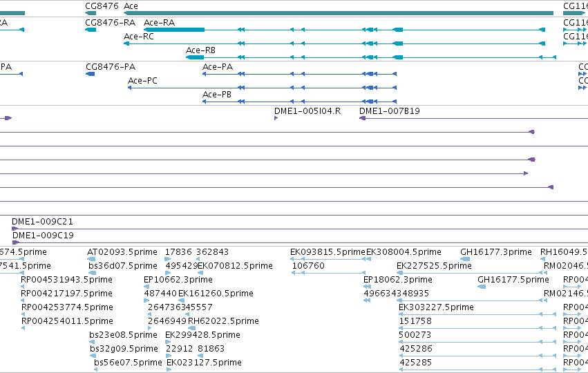Open the EK070812.5prime EST label

(x=235, y=266)
